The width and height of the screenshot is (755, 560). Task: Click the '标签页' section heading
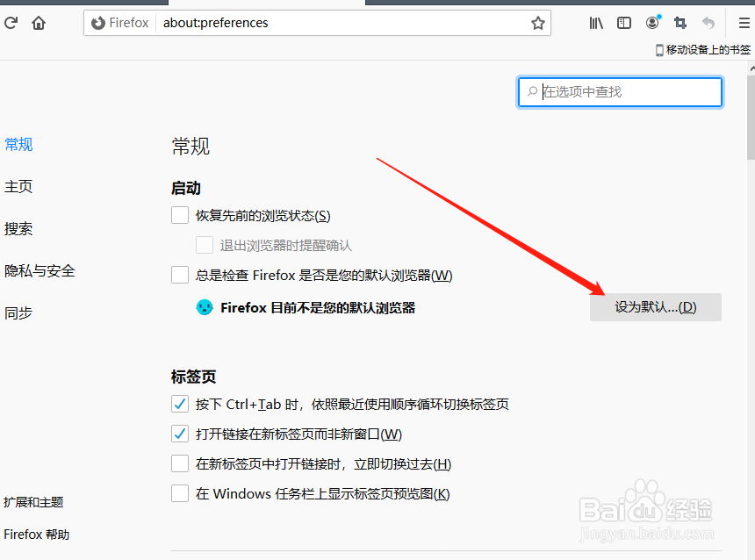tap(193, 377)
